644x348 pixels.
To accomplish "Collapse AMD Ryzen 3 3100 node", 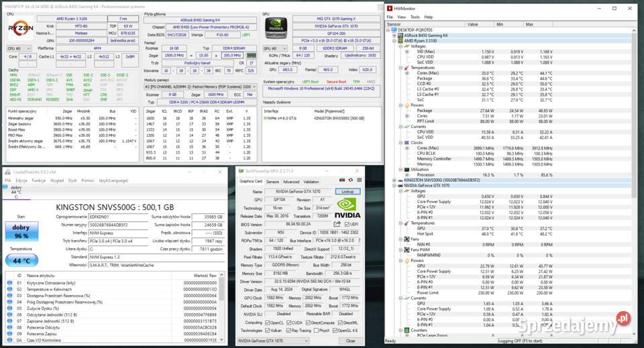I will tap(394, 41).
